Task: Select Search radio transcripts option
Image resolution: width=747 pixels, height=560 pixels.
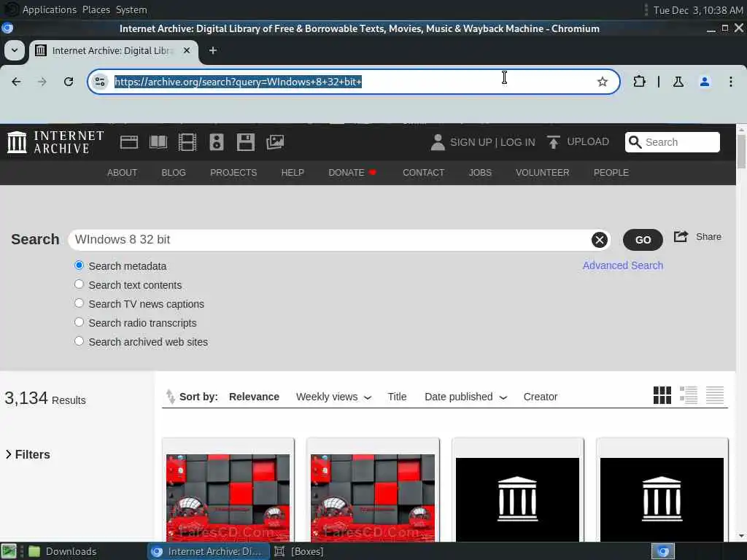Action: [79, 322]
